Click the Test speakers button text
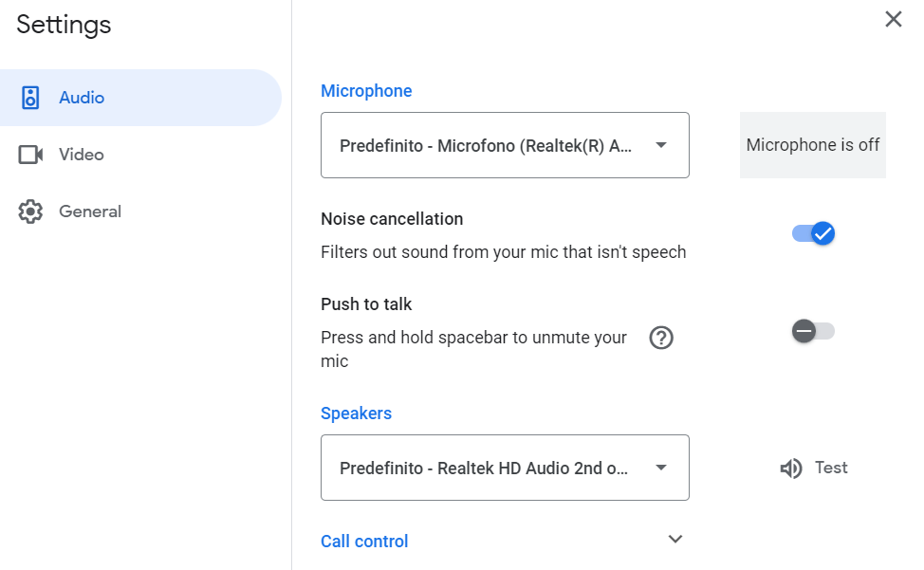 831,468
